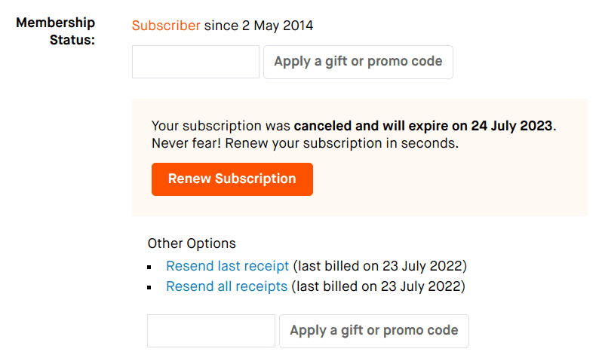Click the bullet beside Resend last receipt

tap(154, 267)
